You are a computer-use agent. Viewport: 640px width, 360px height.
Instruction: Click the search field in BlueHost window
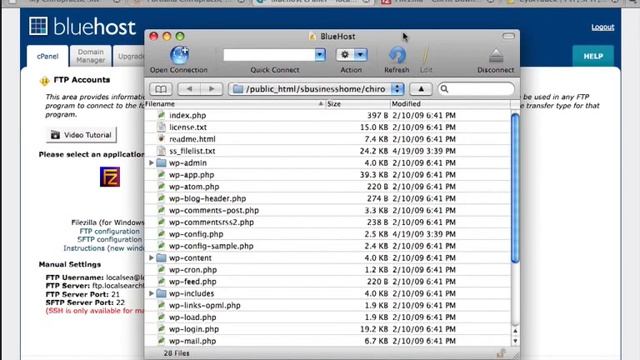click(476, 89)
